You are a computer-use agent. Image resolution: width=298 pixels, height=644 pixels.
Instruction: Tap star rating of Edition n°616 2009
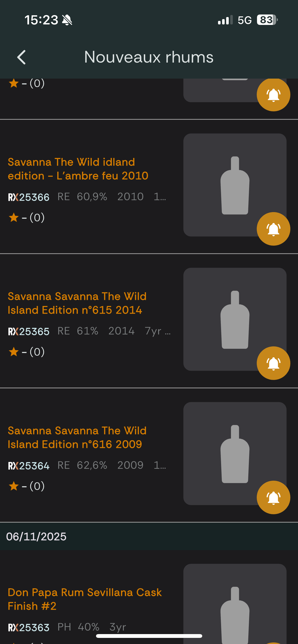point(26,486)
